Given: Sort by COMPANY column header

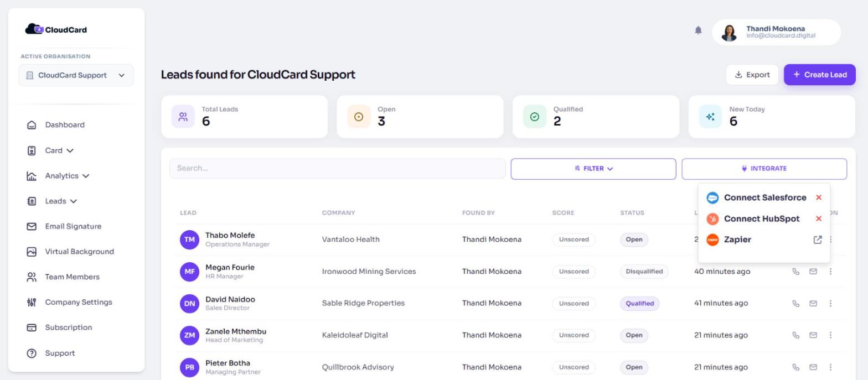Looking at the screenshot, I should [338, 213].
